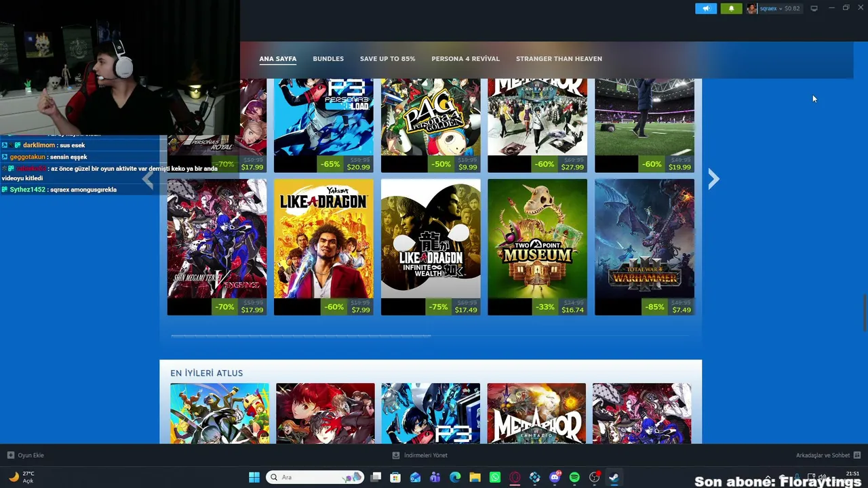Launch Opera GX from the taskbar
This screenshot has width=868, height=488.
[x=515, y=477]
